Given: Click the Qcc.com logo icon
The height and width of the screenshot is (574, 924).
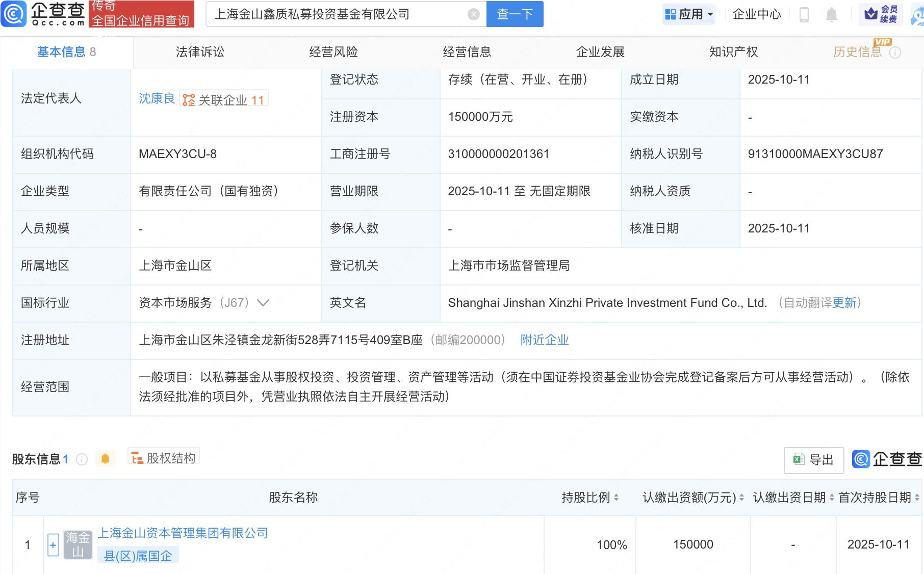Looking at the screenshot, I should click(14, 14).
